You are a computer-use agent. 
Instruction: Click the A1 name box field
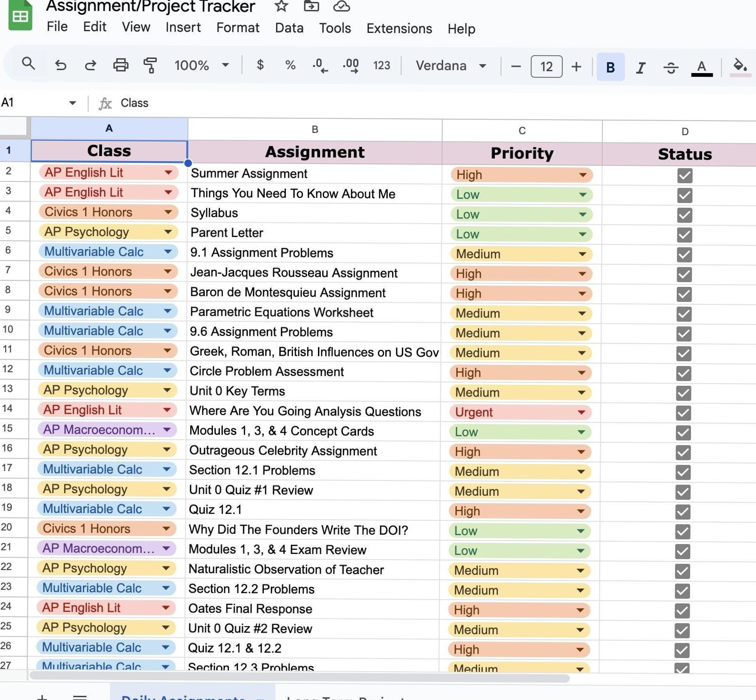33,102
